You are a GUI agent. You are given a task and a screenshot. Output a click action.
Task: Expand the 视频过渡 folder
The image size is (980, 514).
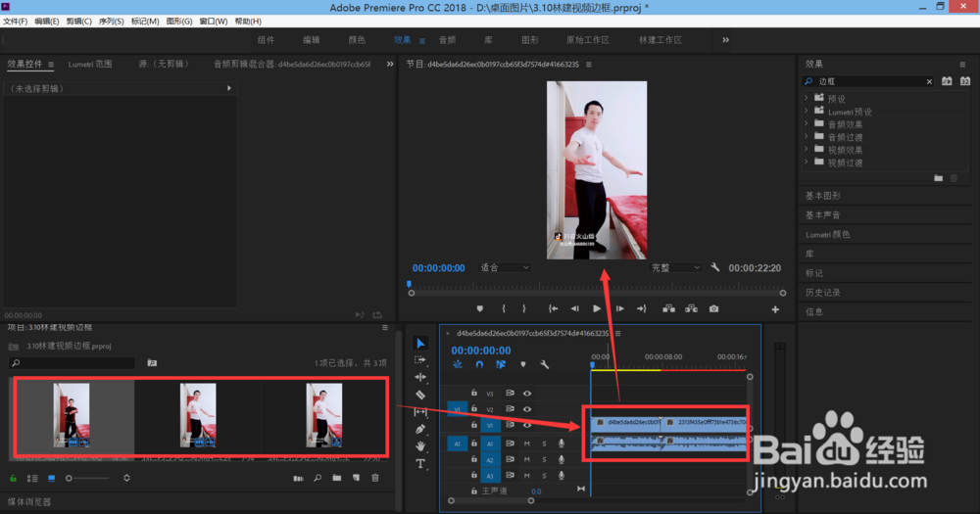click(807, 162)
